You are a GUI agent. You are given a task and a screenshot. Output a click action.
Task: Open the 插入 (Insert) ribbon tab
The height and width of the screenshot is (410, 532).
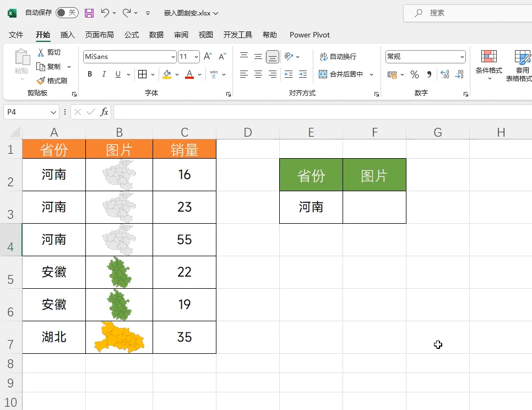(67, 35)
